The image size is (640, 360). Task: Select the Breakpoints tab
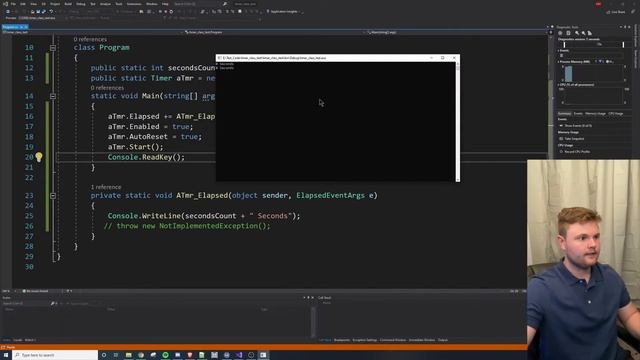point(342,340)
